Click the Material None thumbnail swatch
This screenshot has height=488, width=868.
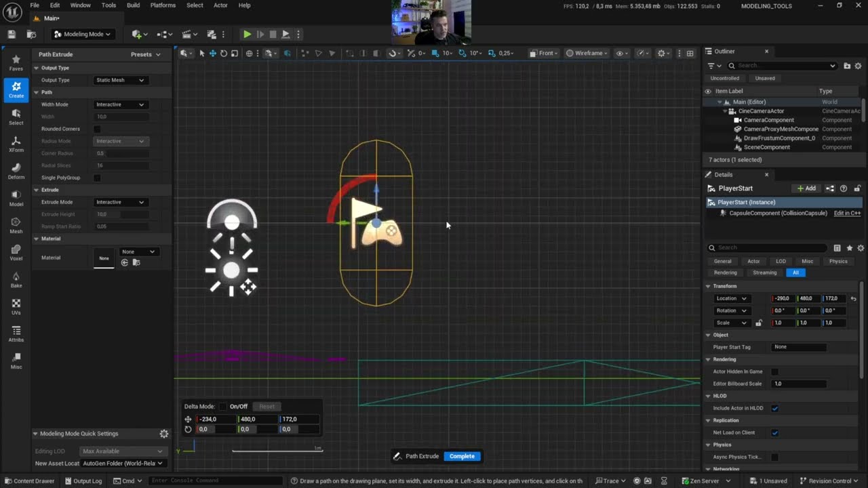104,258
